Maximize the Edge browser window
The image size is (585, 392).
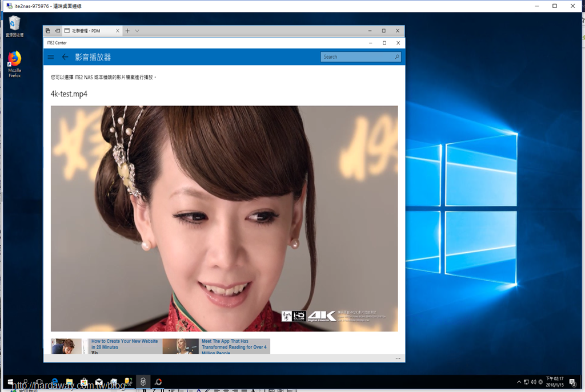383,31
